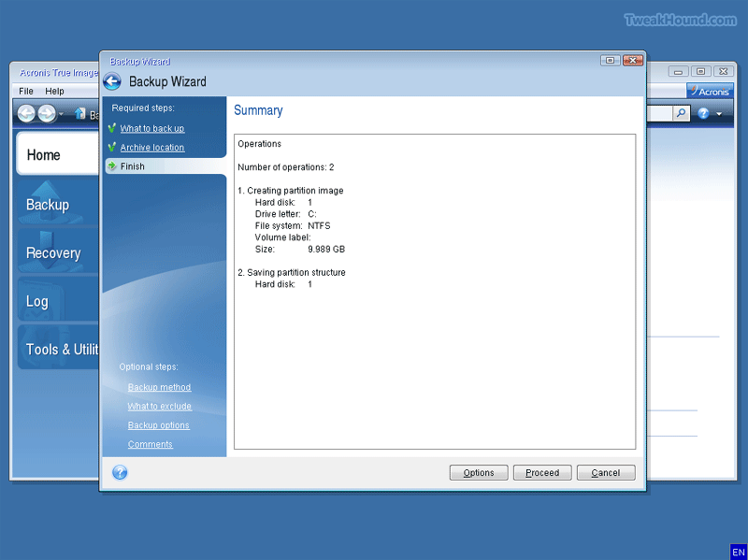Click the 'Number of operations: 2' text
The height and width of the screenshot is (560, 748).
pyautogui.click(x=286, y=167)
